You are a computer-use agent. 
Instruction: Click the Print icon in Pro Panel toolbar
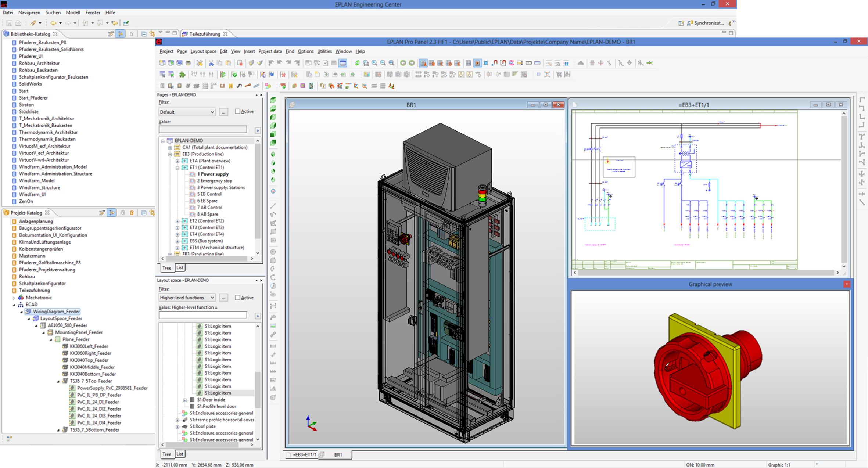tap(188, 63)
